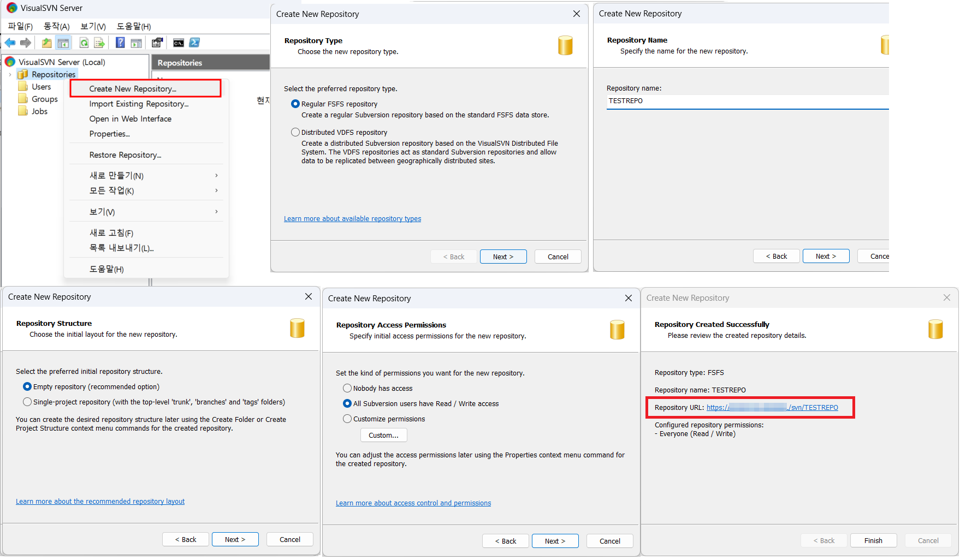Choose Create New Repository... from the context menu
Image resolution: width=960 pixels, height=560 pixels.
pyautogui.click(x=145, y=88)
